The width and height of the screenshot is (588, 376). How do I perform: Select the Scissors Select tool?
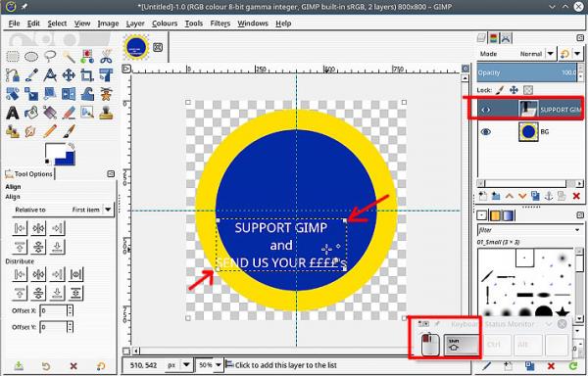106,57
